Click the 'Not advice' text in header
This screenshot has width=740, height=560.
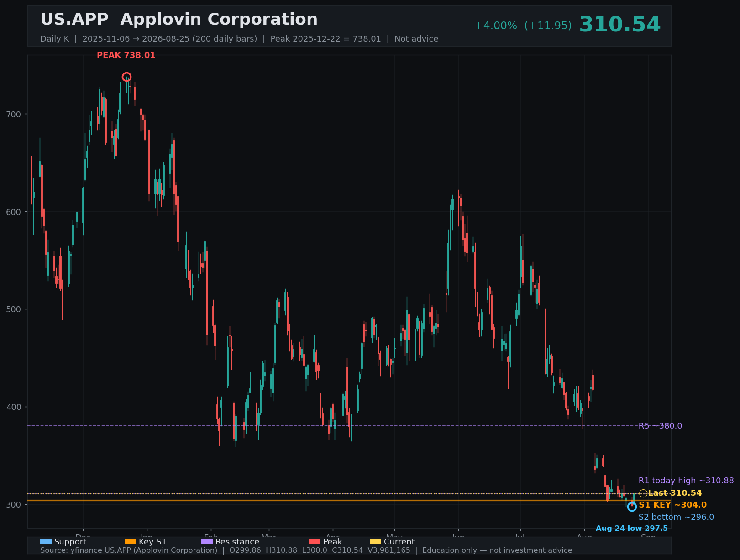pyautogui.click(x=416, y=39)
